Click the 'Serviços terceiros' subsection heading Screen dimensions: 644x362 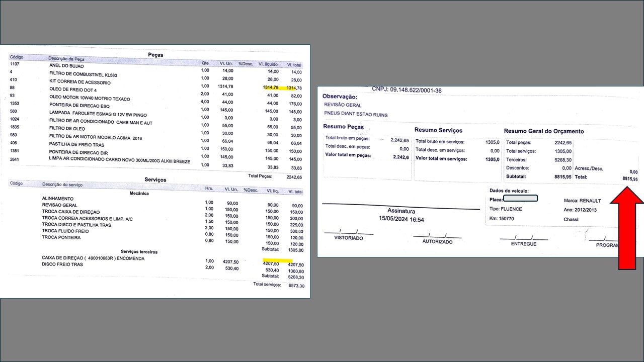click(139, 251)
